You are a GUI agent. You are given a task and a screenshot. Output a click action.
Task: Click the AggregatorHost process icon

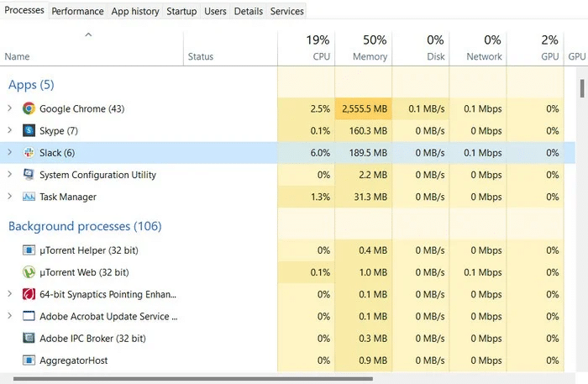pos(29,360)
